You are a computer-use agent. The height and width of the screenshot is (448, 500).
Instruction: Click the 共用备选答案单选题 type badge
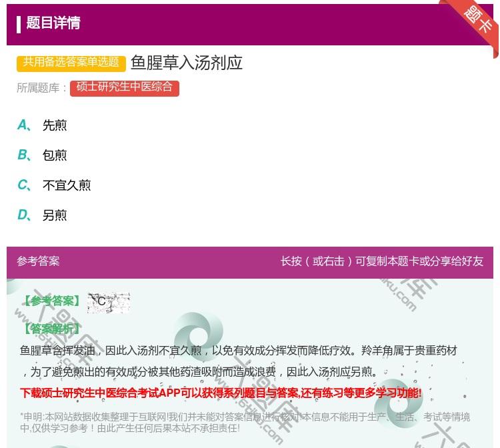coord(71,63)
